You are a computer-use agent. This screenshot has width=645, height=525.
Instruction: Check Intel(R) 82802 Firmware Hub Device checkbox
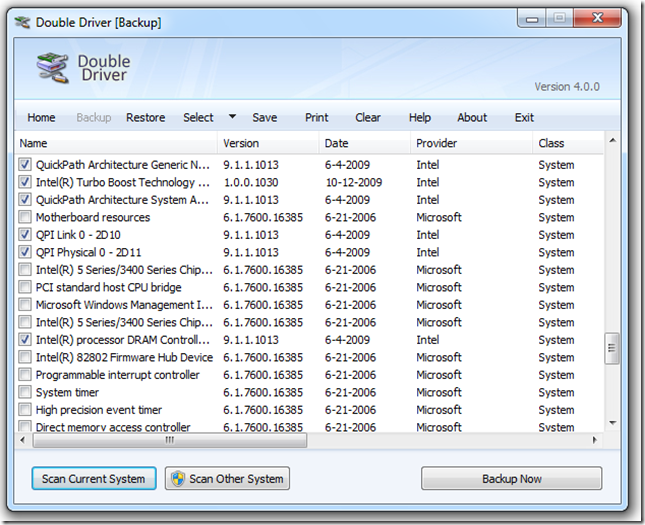coord(25,357)
